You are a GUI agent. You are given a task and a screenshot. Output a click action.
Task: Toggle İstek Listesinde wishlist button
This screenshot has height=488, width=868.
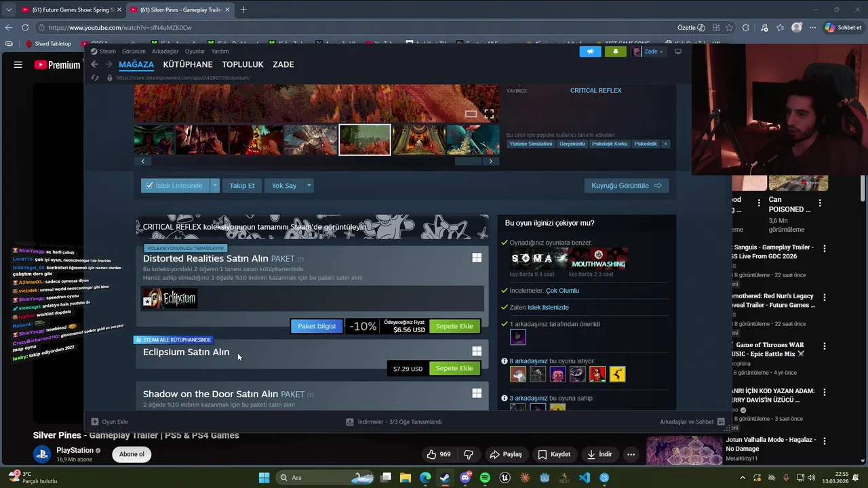click(x=175, y=186)
